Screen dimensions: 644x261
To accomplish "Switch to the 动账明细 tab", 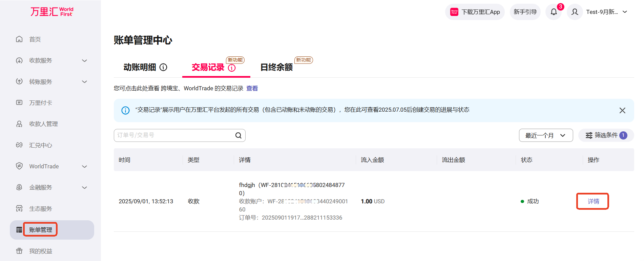I will pos(140,67).
